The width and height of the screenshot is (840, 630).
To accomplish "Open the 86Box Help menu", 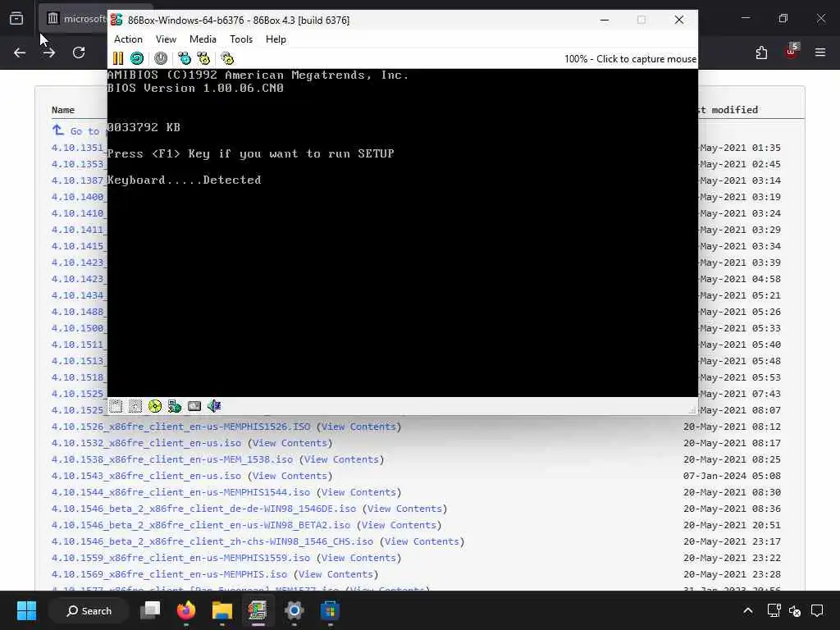I will (276, 39).
